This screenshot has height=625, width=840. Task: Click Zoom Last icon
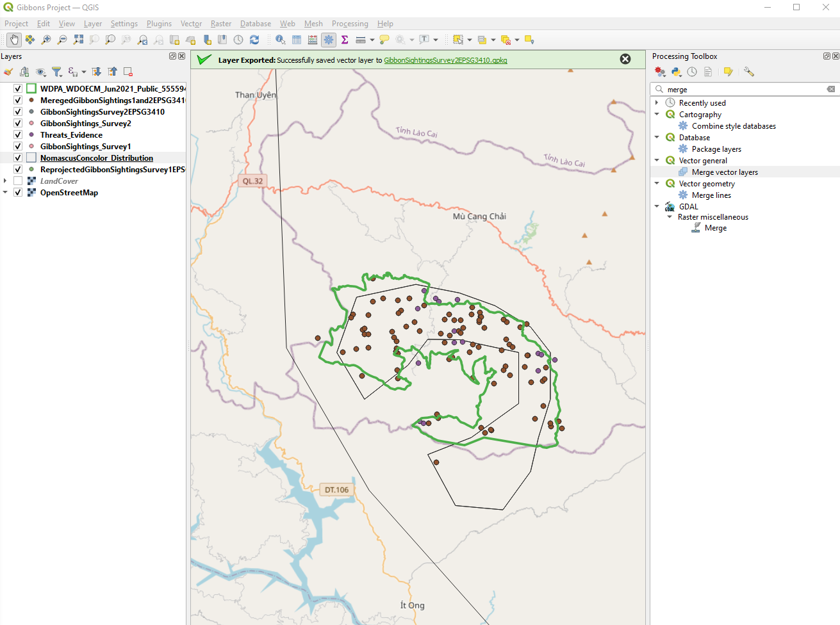[142, 40]
